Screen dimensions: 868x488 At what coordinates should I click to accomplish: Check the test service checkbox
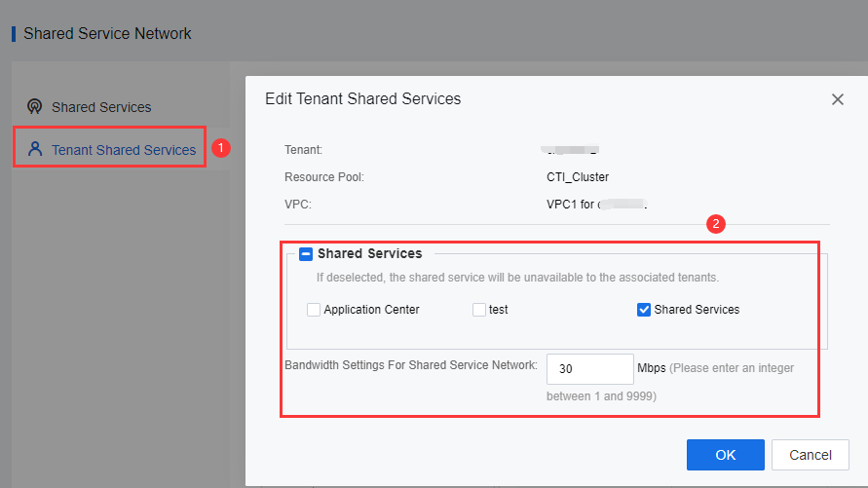(479, 310)
